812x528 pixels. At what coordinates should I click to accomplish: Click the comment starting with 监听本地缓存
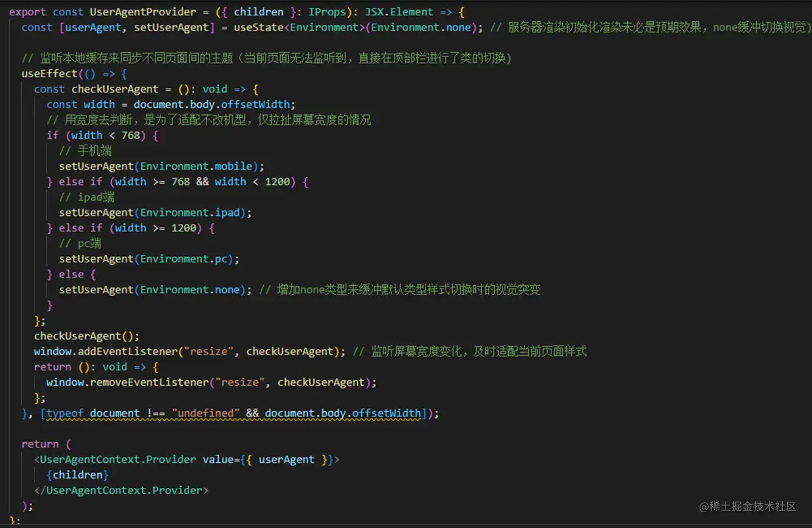coord(266,58)
